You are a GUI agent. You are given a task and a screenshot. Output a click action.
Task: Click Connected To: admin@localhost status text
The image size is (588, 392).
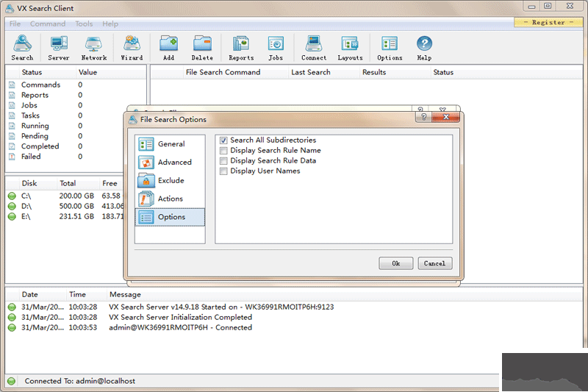80,381
